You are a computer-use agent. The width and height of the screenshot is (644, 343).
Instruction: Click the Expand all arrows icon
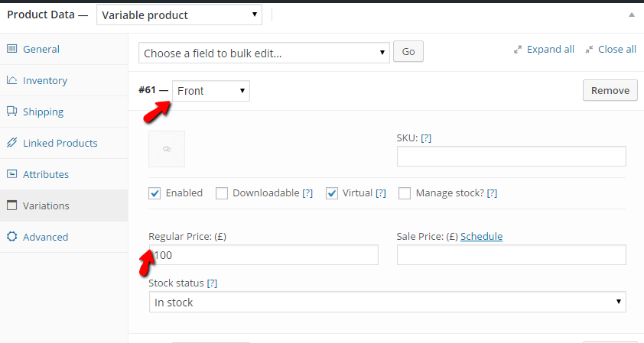518,50
